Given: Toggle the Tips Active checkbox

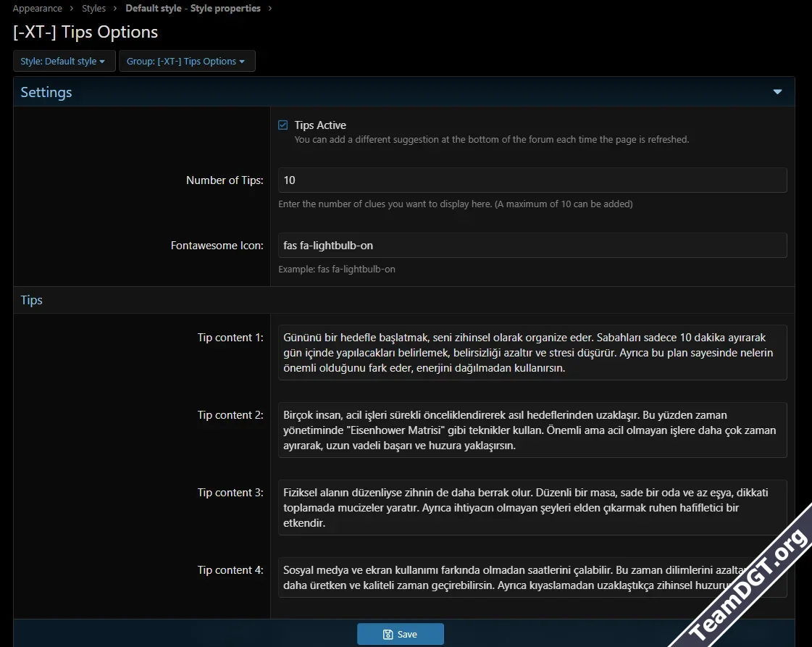Looking at the screenshot, I should (283, 125).
